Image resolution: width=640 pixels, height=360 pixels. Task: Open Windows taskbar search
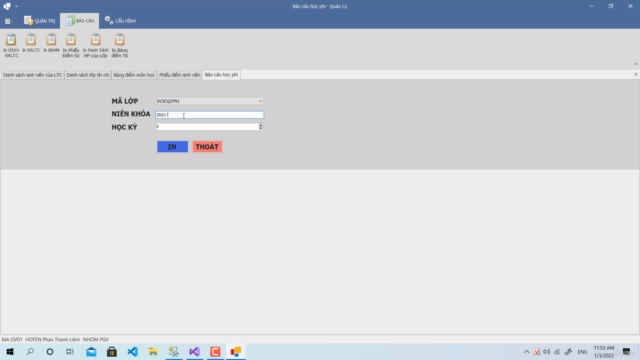coord(30,351)
